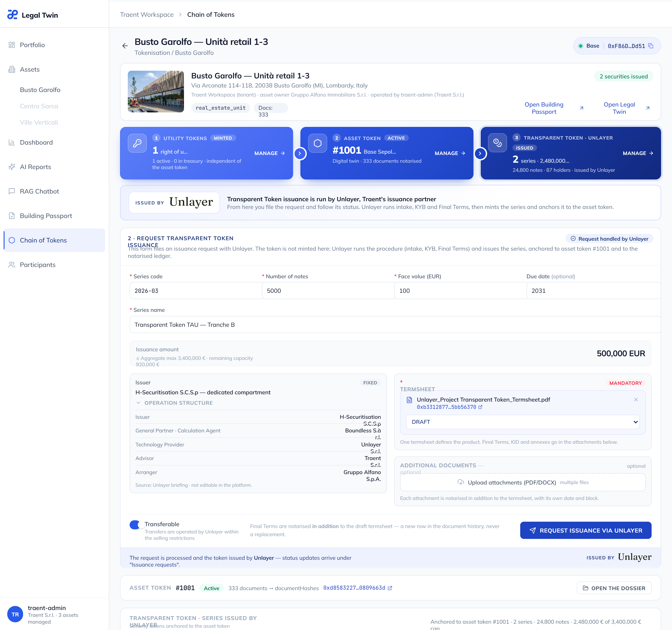Click Open the Dossier button
672x630 pixels.
pyautogui.click(x=614, y=588)
